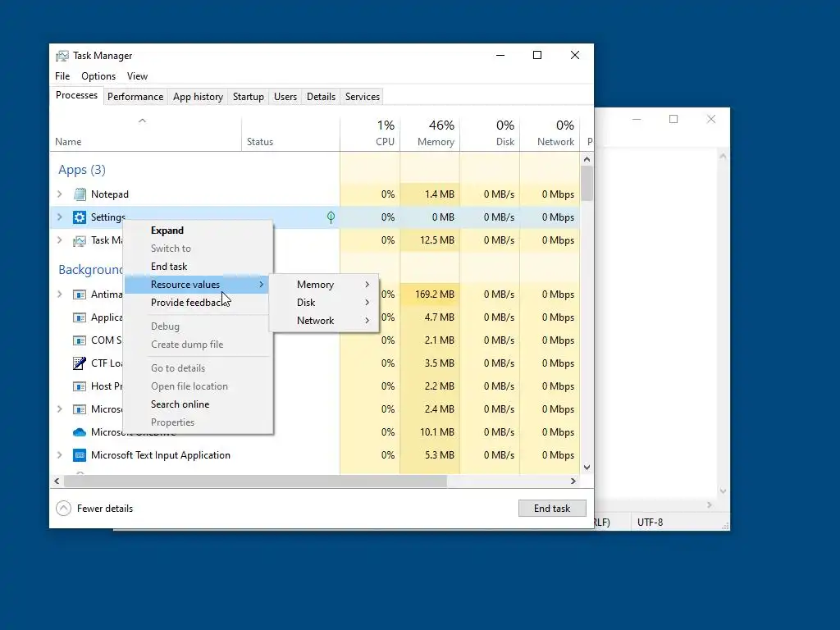Screen dimensions: 840x630
Task: Choose Search online in context menu
Action: pyautogui.click(x=199, y=404)
